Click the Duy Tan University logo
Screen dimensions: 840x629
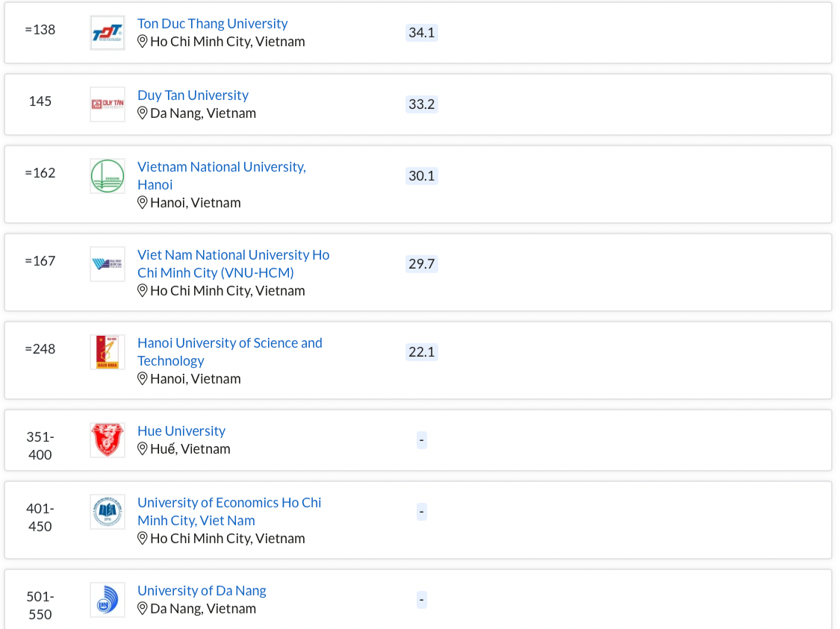pos(108,104)
